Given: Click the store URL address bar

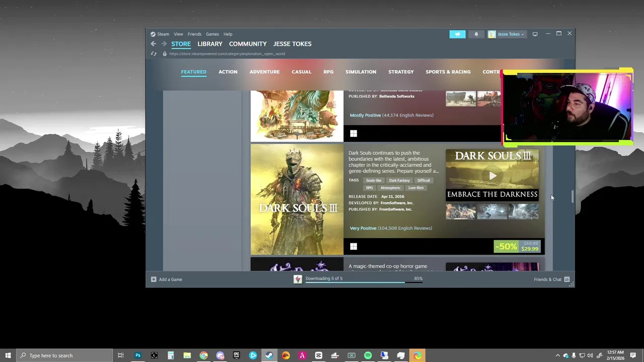Looking at the screenshot, I should (227, 54).
